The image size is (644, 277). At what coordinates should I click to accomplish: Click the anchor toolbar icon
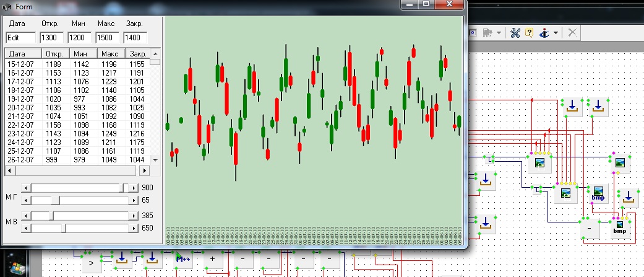pos(544,33)
